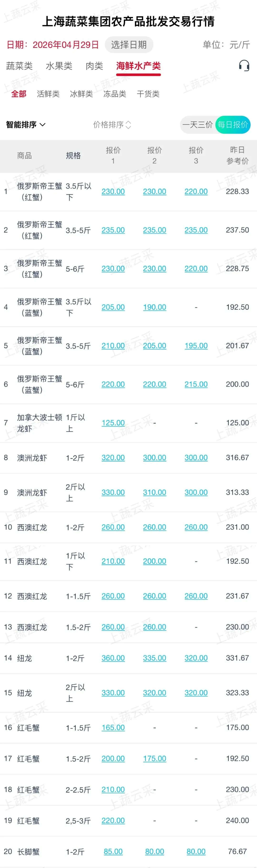Click 纽龙 1-2斤 price 360.00

click(x=113, y=658)
